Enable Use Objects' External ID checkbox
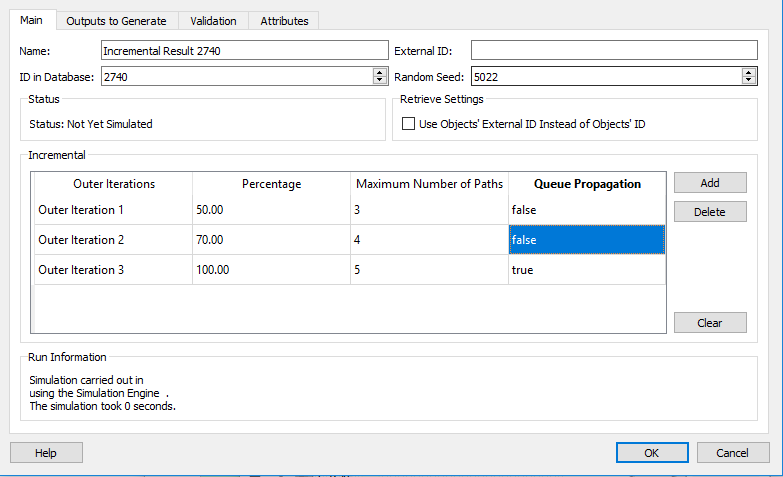Screen dimensions: 783x477 408,124
